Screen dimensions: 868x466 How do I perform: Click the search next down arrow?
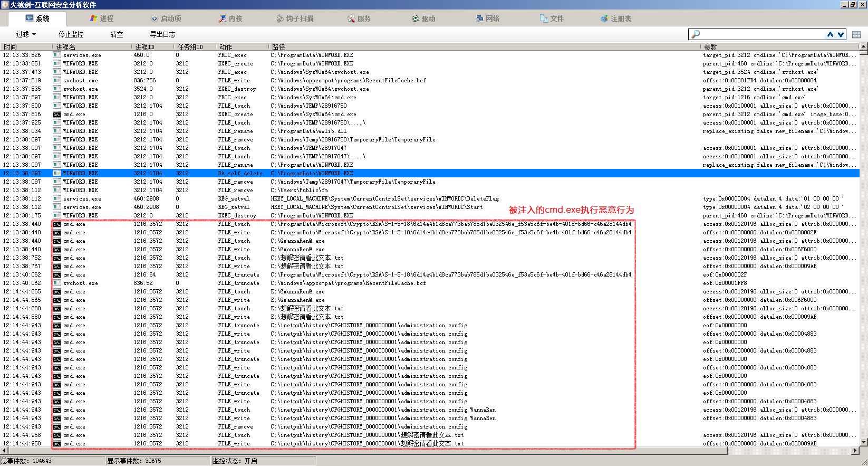pos(841,34)
